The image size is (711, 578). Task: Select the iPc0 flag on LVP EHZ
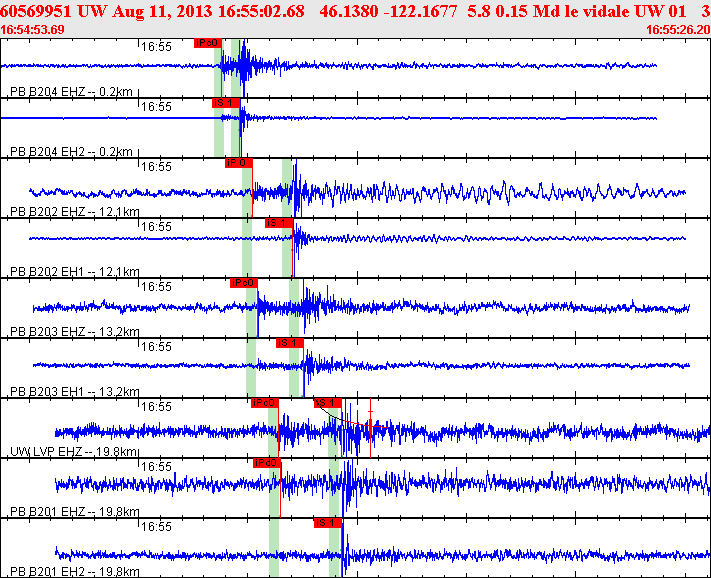265,403
